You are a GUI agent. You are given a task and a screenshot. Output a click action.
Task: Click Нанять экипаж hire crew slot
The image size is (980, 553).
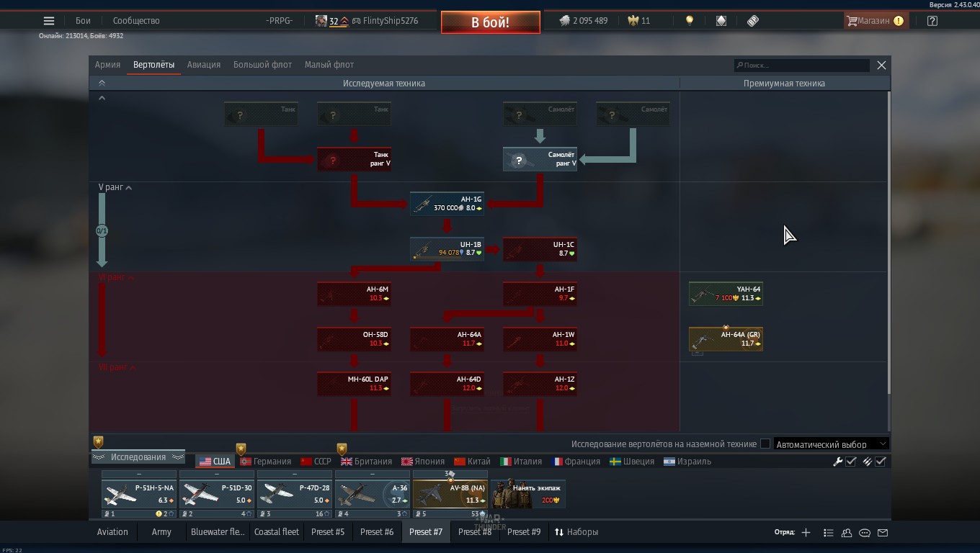click(528, 493)
